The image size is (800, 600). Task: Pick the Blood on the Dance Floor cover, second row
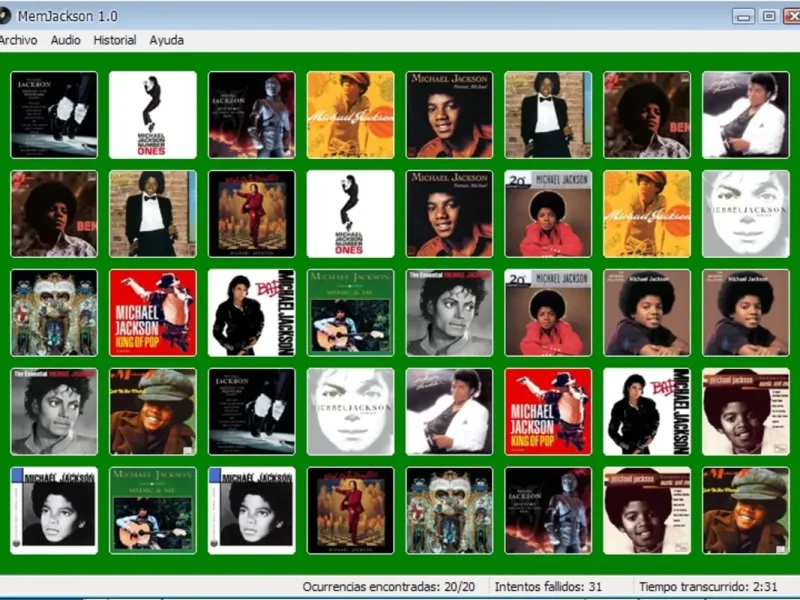point(252,214)
